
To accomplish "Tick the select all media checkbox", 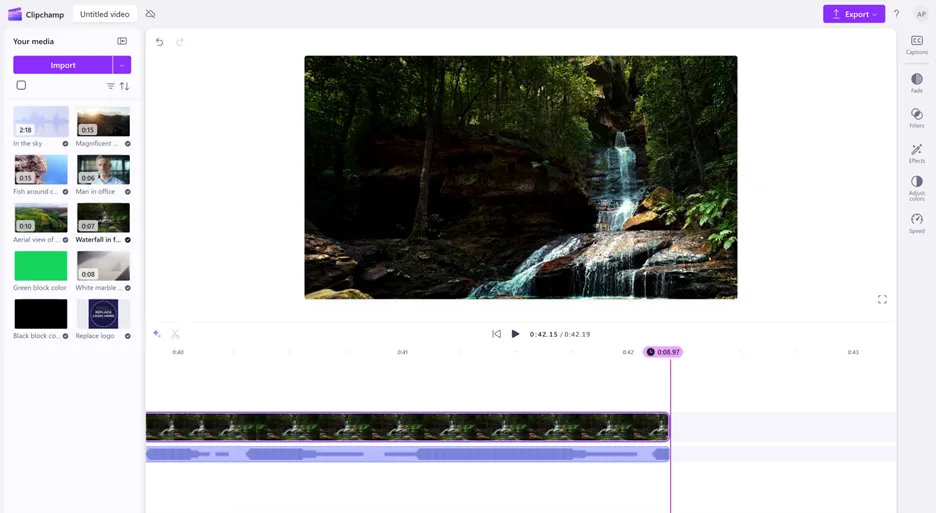I will click(x=21, y=86).
